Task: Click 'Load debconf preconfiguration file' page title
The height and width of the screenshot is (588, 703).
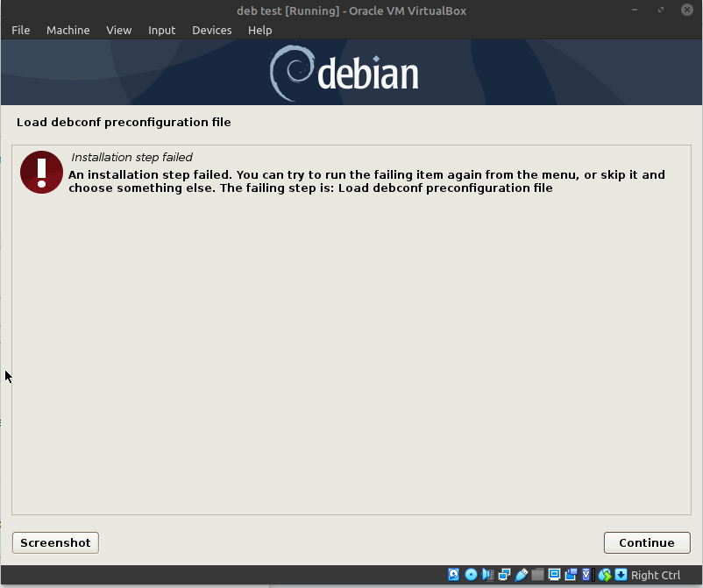Action: pyautogui.click(x=124, y=123)
